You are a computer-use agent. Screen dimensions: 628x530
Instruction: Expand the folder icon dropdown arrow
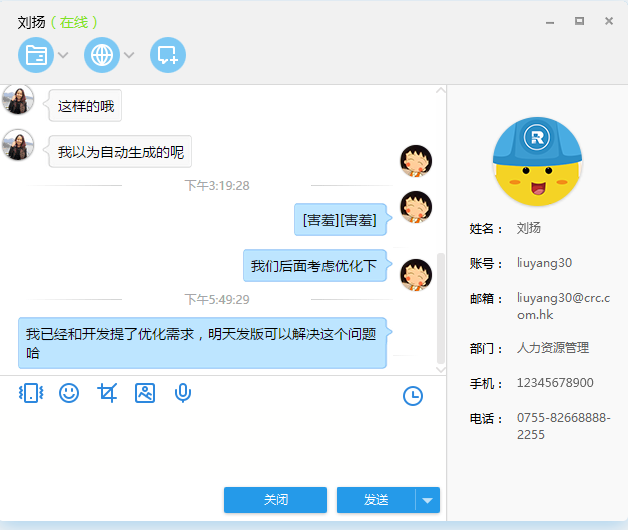tap(63, 55)
